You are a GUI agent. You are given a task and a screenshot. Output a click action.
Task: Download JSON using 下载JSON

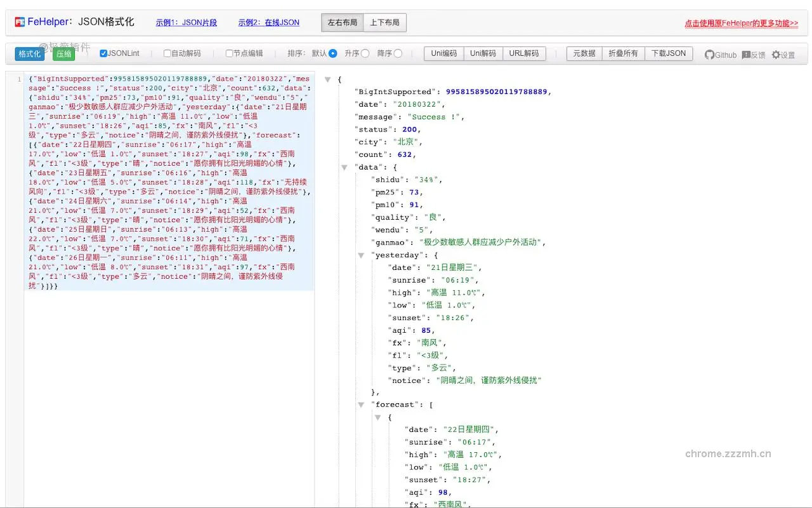[x=669, y=53]
